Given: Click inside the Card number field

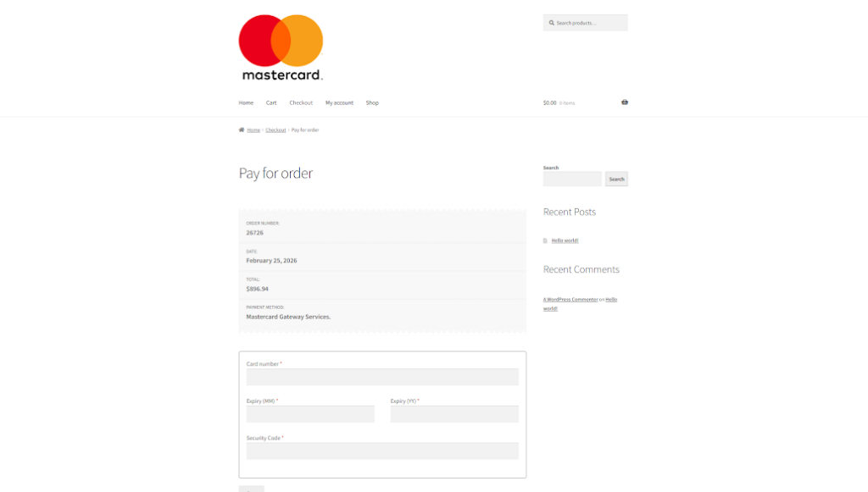Looking at the screenshot, I should click(381, 376).
